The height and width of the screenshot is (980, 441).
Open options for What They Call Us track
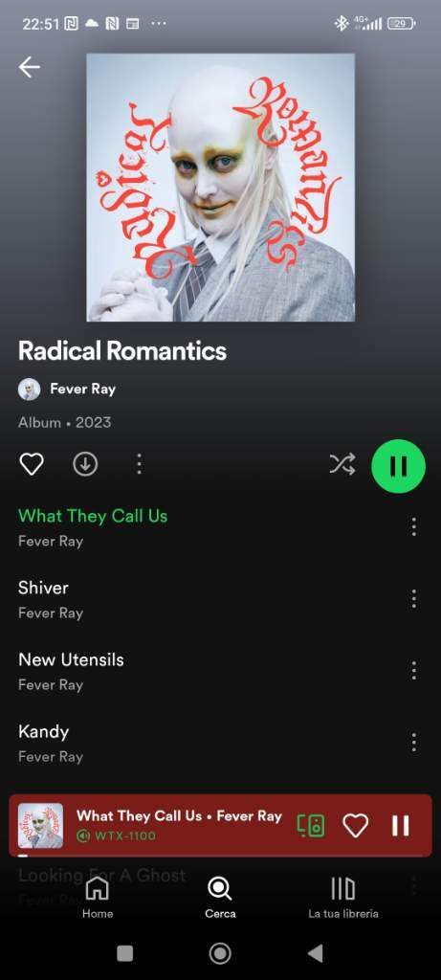(x=413, y=527)
